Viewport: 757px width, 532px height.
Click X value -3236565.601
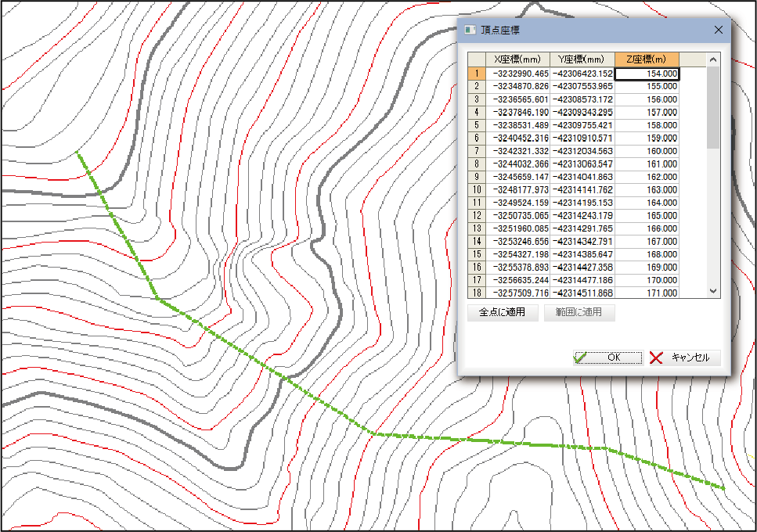(517, 99)
